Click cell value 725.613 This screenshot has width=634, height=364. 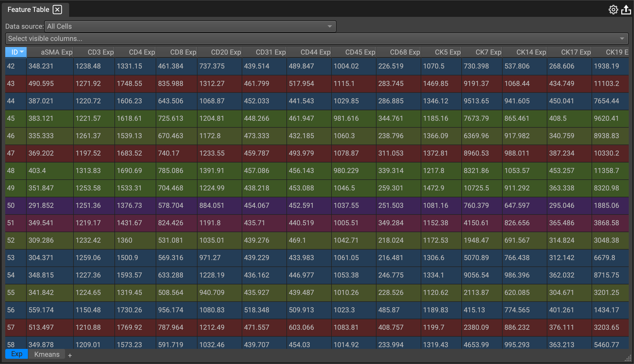click(171, 118)
